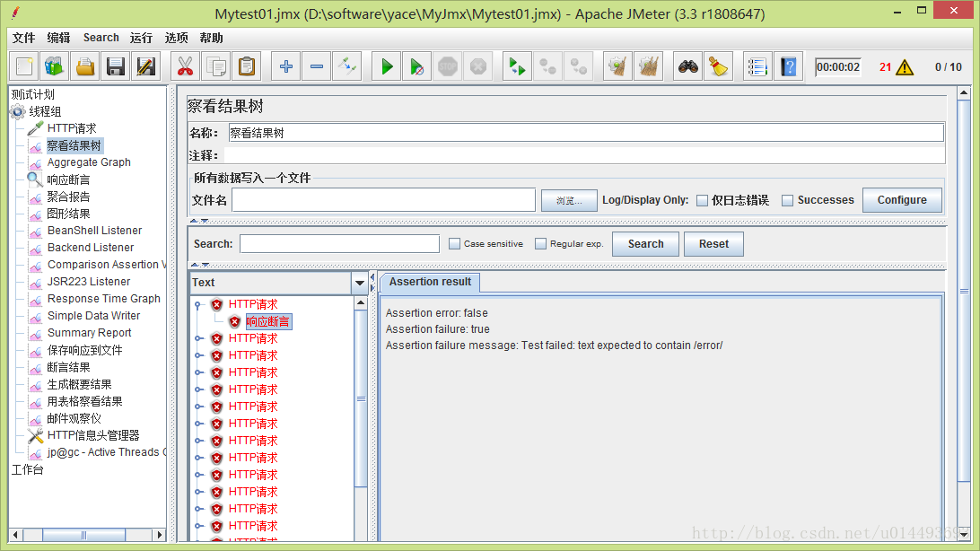Click the Paste clipboard icon
Screen dimensions: 980x551
[247, 66]
